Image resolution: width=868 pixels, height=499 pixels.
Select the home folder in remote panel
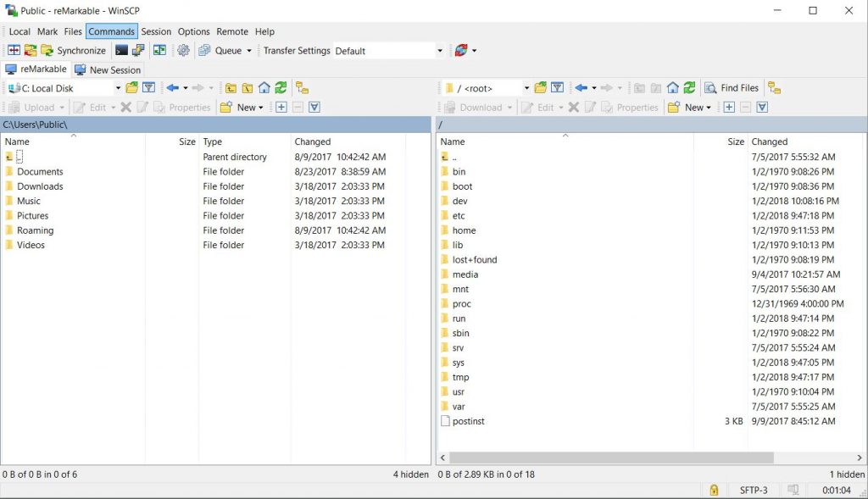click(x=464, y=230)
